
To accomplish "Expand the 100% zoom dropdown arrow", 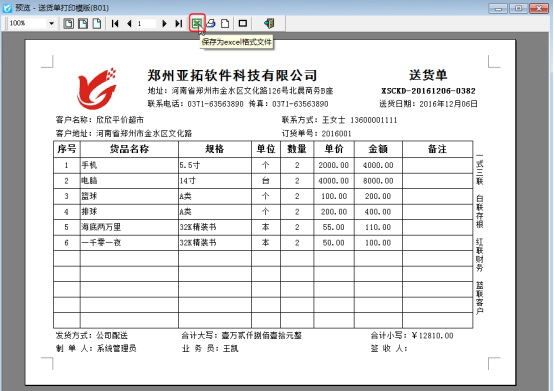I will coord(52,24).
